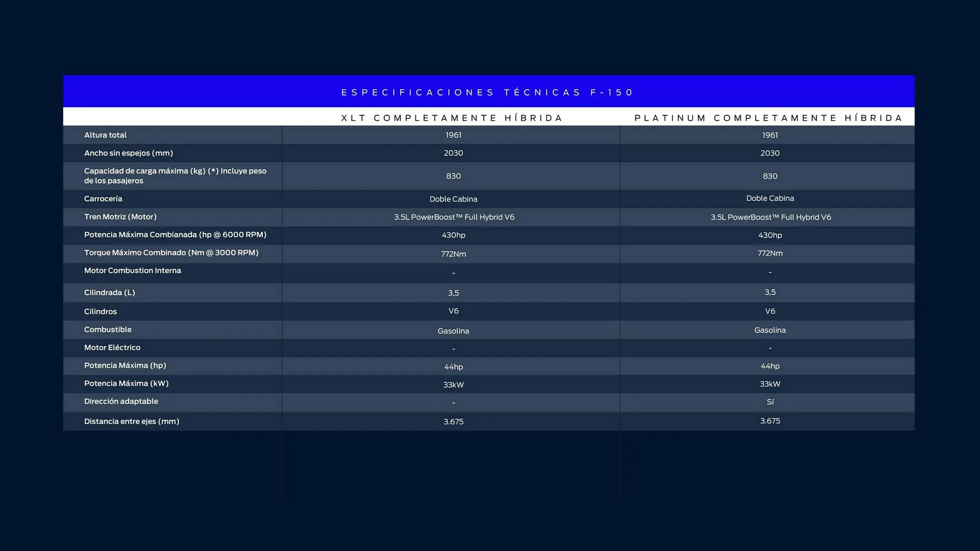Viewport: 980px width, 551px height.
Task: Click the Platinum Dirección adaptable 'Sí' value
Action: [x=770, y=402]
